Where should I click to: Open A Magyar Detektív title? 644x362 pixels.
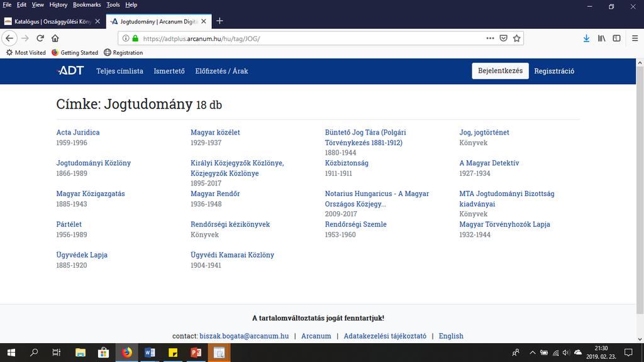[489, 163]
